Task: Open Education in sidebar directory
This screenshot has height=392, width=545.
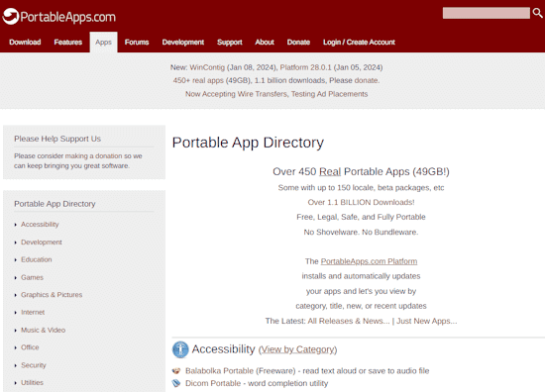Action: point(36,259)
